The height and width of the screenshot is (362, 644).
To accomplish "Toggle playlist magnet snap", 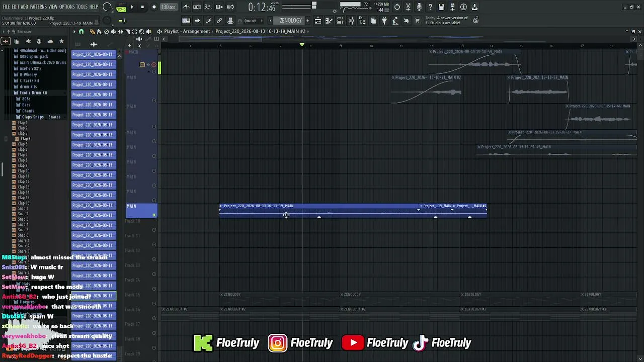I will click(x=81, y=31).
